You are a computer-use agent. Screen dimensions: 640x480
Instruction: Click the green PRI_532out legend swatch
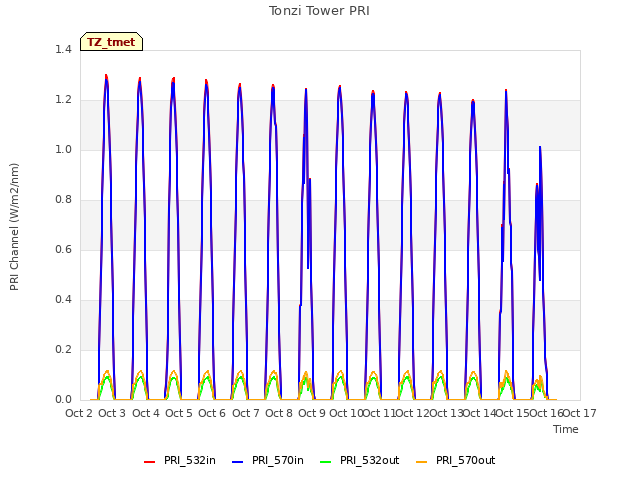pos(326,462)
